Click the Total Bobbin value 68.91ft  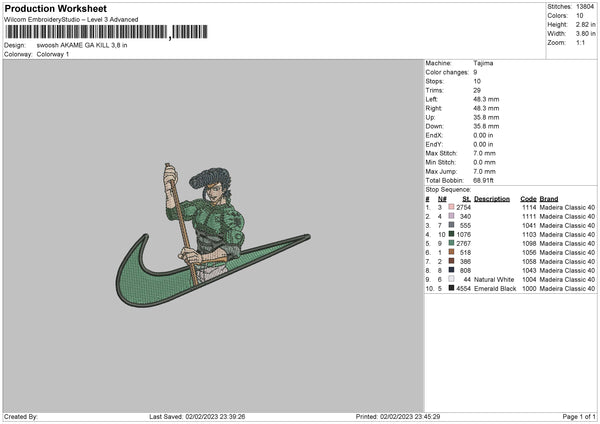483,180
